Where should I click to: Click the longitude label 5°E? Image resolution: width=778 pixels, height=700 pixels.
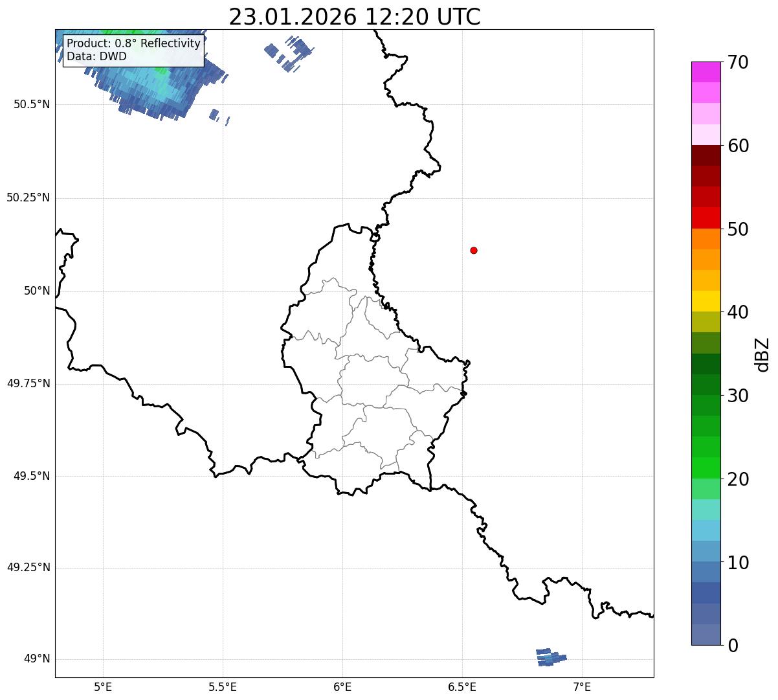tap(103, 686)
